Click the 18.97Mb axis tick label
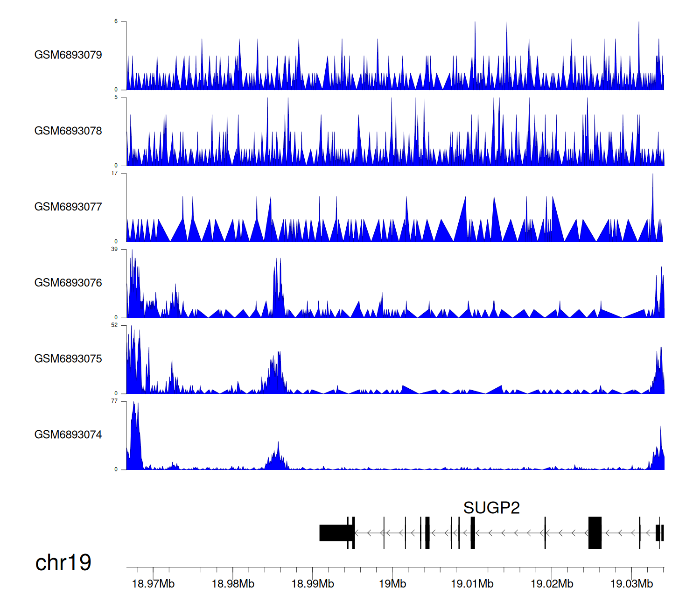 (x=153, y=584)
